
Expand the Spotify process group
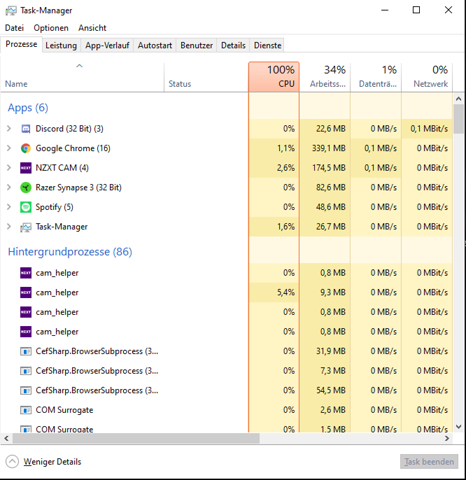[x=9, y=207]
